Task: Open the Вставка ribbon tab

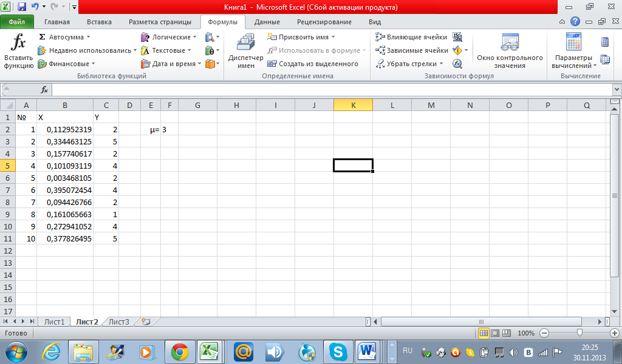Action: (99, 22)
